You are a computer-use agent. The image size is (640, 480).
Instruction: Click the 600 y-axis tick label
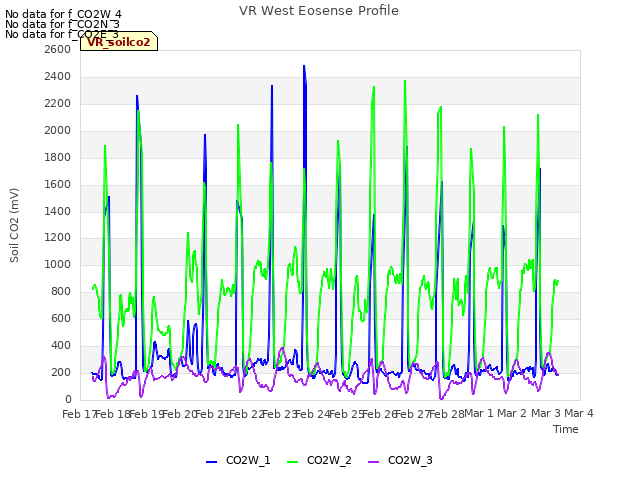61,318
